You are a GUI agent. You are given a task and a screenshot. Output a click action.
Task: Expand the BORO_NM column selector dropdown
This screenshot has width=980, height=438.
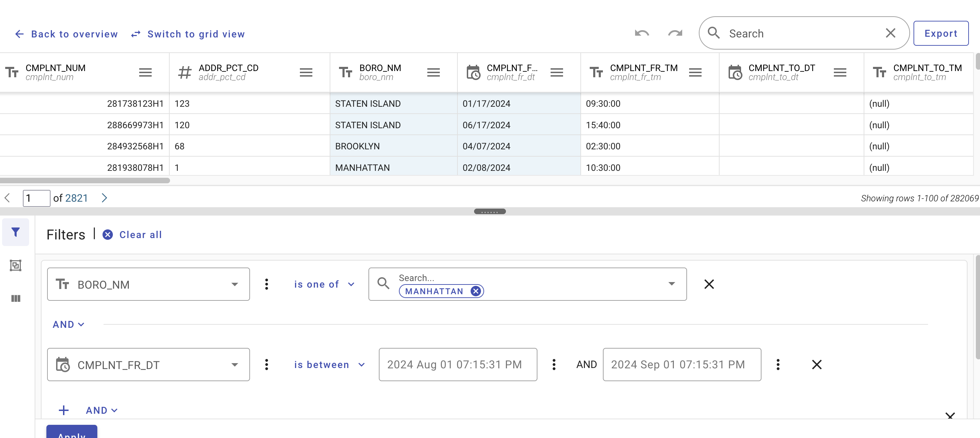click(234, 284)
